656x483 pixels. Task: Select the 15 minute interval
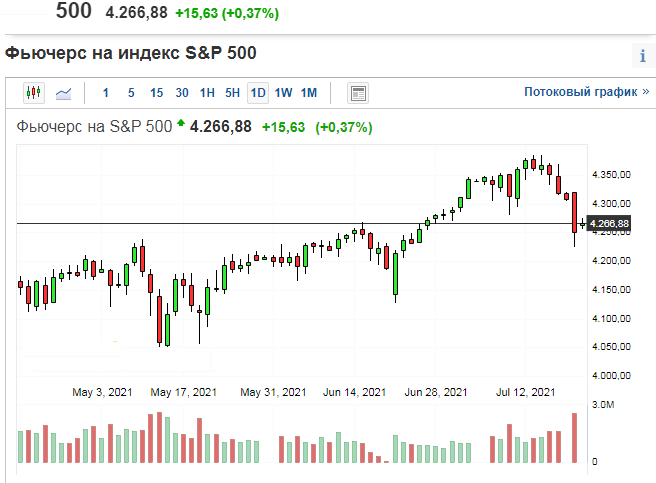(156, 93)
